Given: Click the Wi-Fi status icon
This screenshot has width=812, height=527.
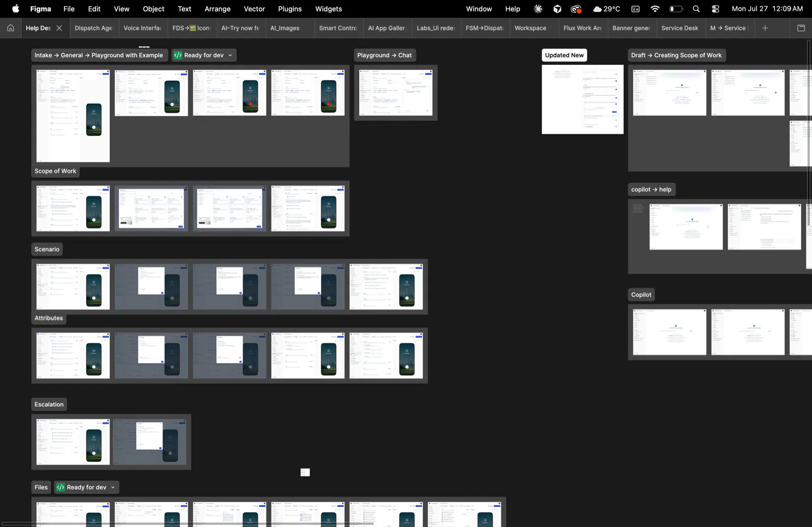Looking at the screenshot, I should point(655,9).
